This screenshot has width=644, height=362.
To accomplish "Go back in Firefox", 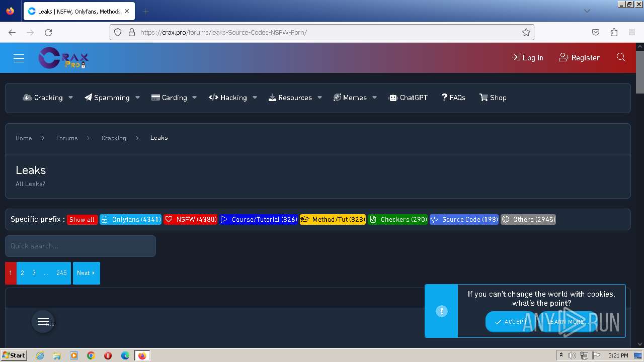I will [12, 32].
